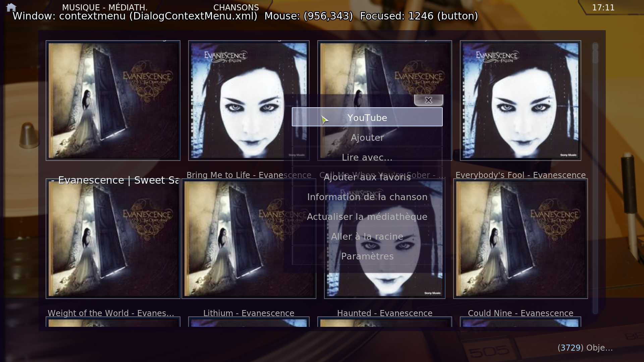Click Haunted - Evanescence label
The width and height of the screenshot is (644, 362).
[385, 313]
